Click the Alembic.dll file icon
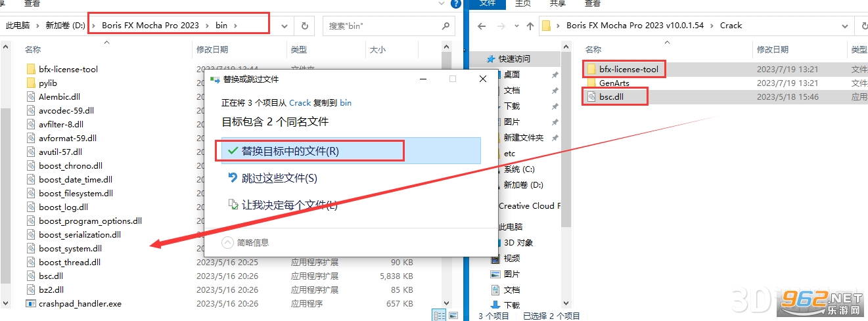 point(31,96)
